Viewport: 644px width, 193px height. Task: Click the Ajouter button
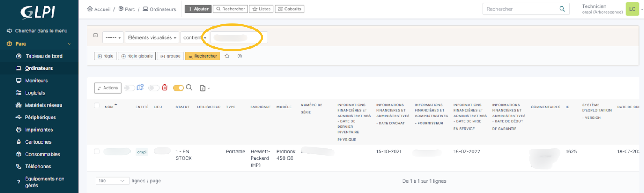198,9
